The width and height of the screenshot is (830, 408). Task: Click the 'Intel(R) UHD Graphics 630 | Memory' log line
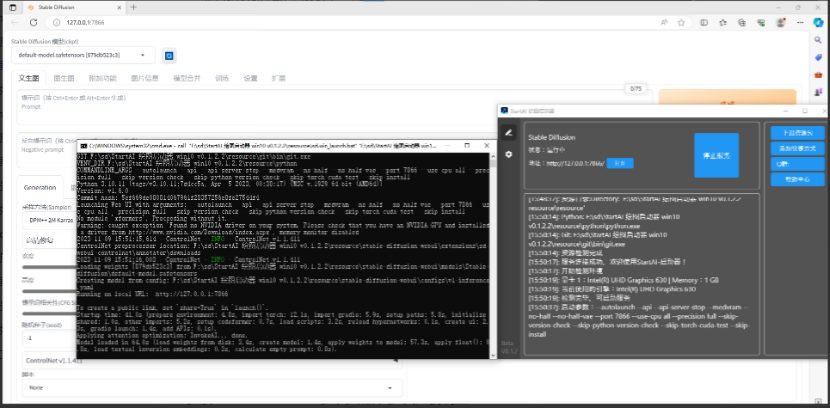(622, 280)
